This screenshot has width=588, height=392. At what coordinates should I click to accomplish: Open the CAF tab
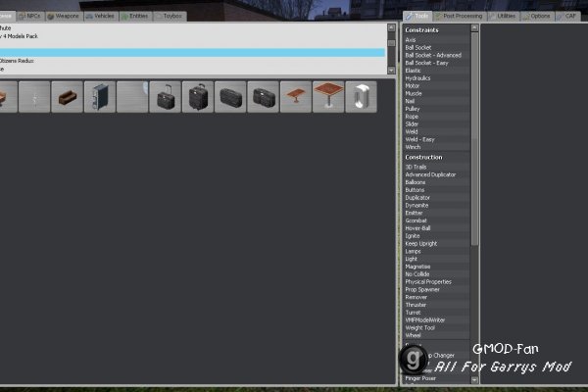coord(567,16)
